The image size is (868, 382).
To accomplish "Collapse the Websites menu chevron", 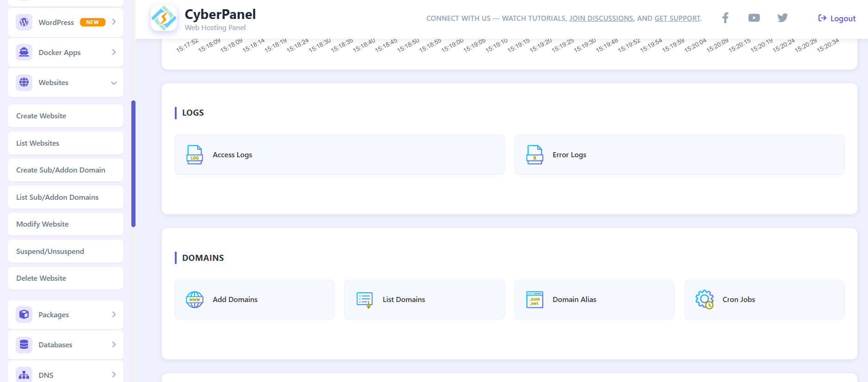I will point(114,83).
